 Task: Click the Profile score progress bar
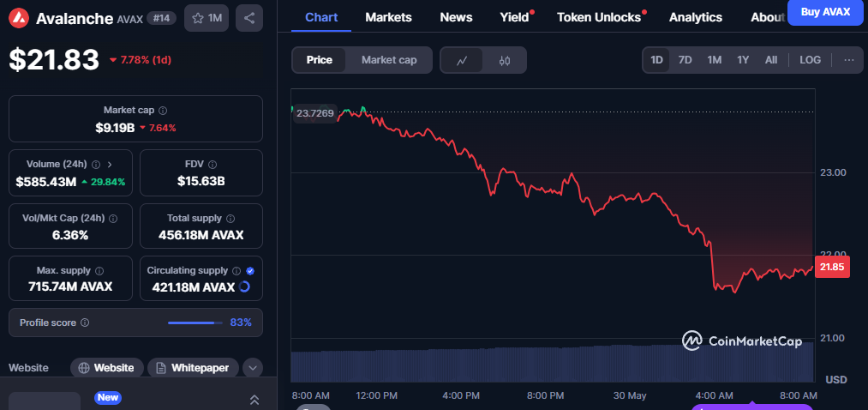click(195, 323)
